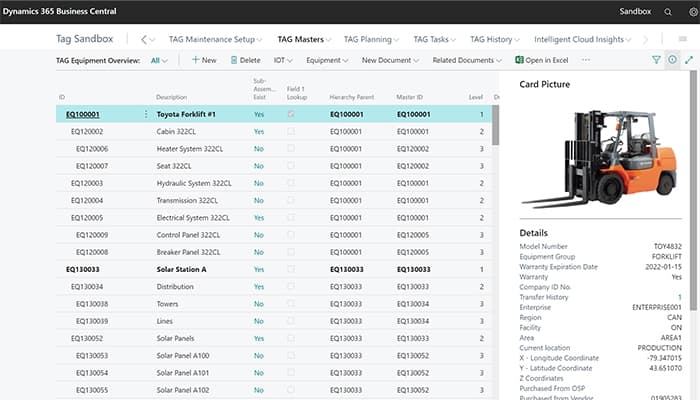
Task: Click the three-dot row menu for EQ100001
Action: (146, 115)
